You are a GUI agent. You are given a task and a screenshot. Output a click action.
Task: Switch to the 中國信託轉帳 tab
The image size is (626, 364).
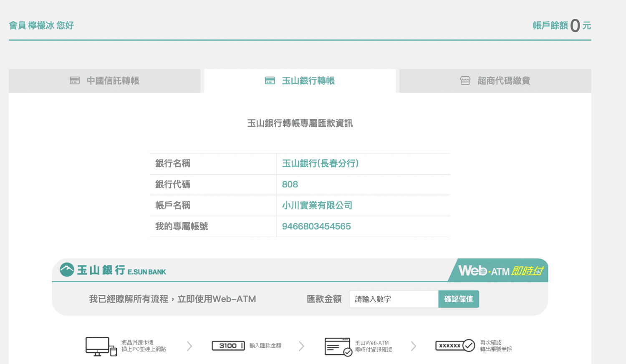[105, 81]
